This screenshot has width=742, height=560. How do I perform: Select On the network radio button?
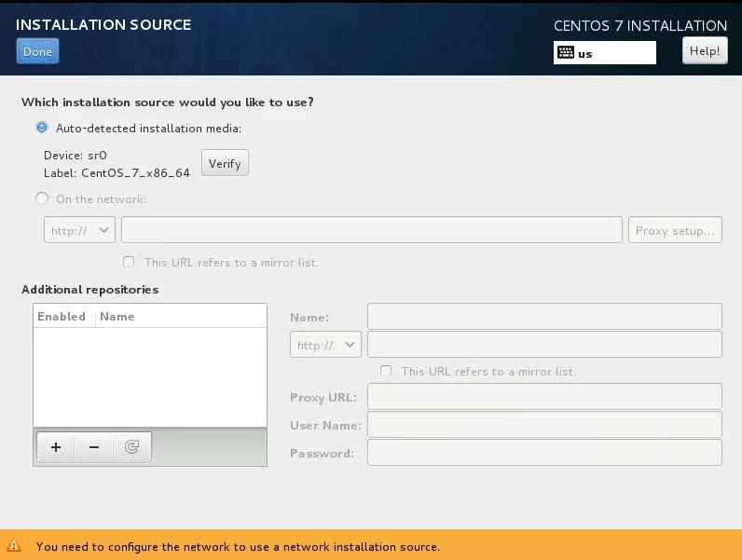tap(42, 198)
